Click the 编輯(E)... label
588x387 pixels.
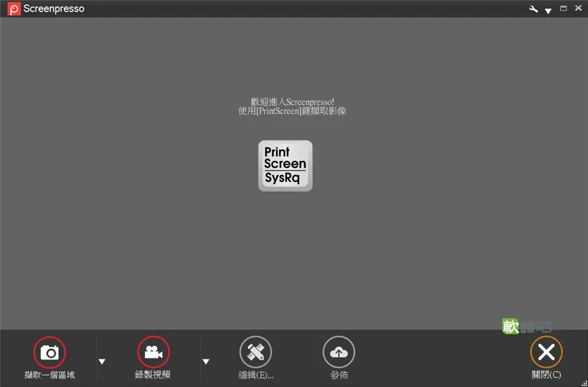point(256,375)
